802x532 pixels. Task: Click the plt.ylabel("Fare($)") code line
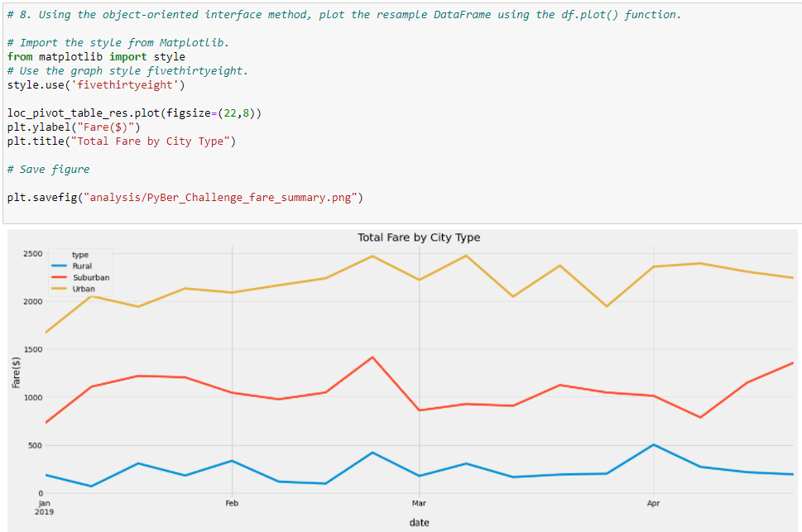74,127
